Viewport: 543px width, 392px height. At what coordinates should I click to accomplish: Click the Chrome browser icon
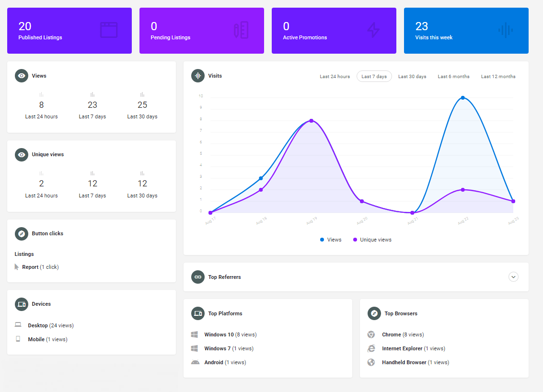pos(371,334)
